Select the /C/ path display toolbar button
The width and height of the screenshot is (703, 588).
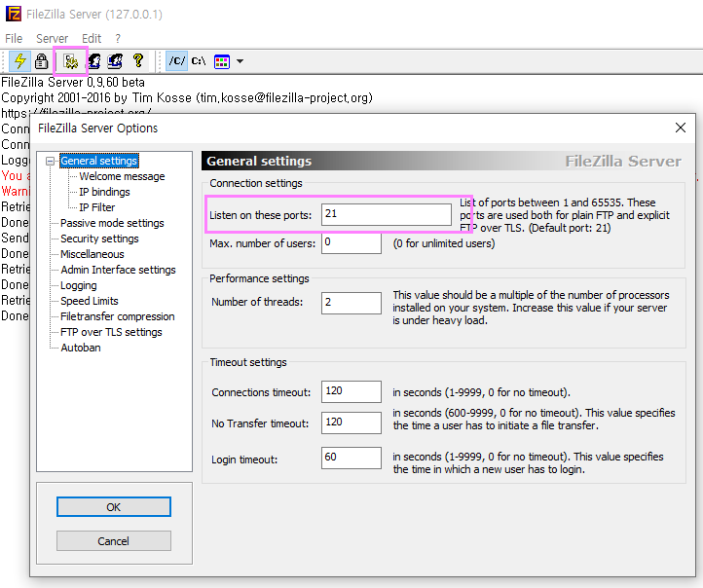(x=176, y=61)
